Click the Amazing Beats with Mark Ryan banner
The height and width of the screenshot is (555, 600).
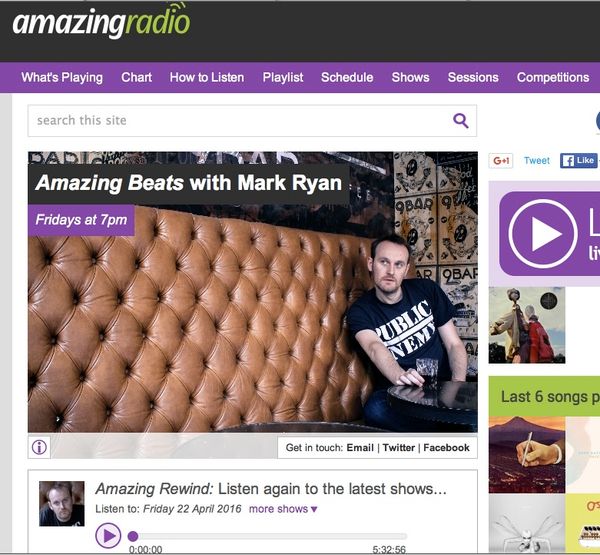tap(189, 183)
